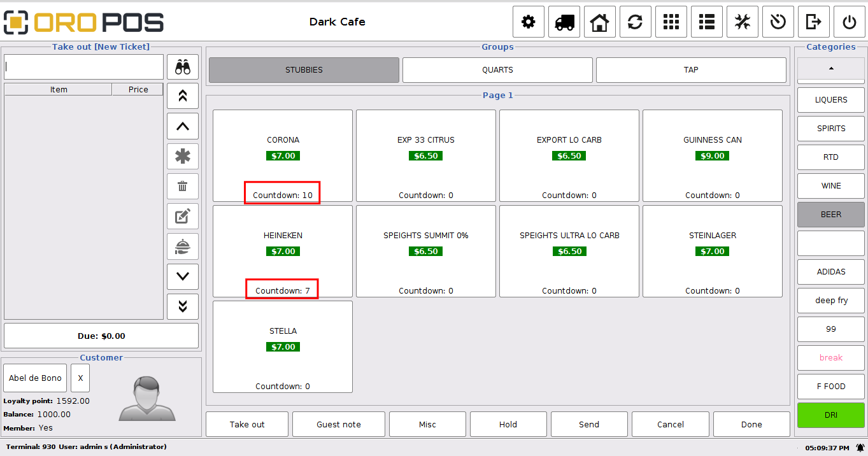This screenshot has height=456, width=868.
Task: Click the Misc button
Action: point(427,424)
